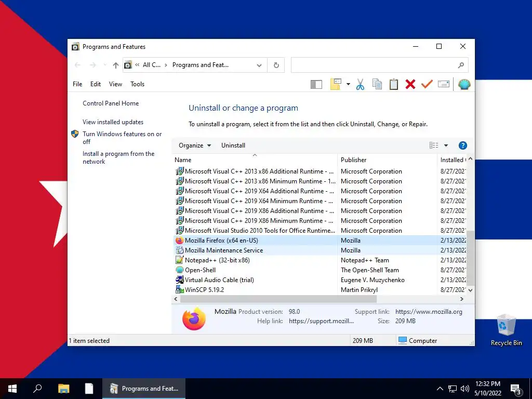Click Turn Windows features on or off

pyautogui.click(x=122, y=138)
